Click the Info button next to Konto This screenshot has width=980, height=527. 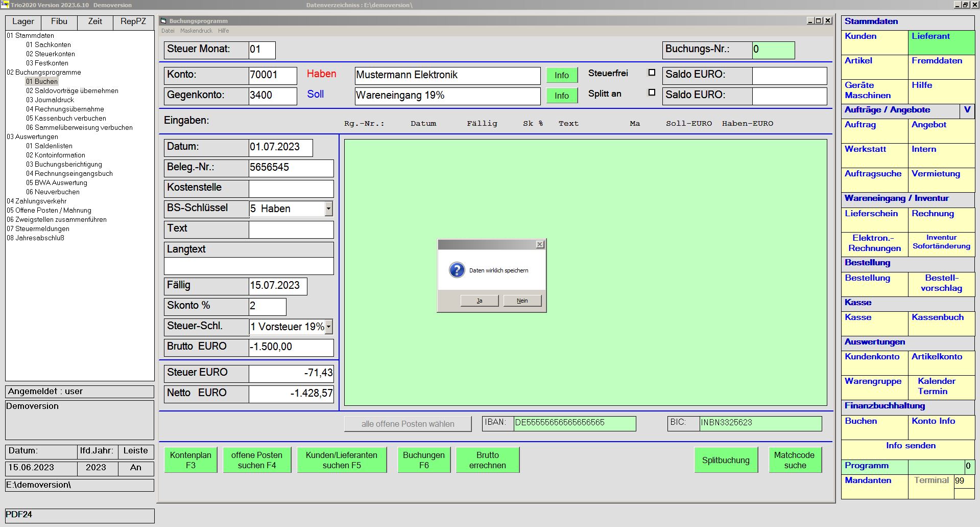(x=562, y=75)
